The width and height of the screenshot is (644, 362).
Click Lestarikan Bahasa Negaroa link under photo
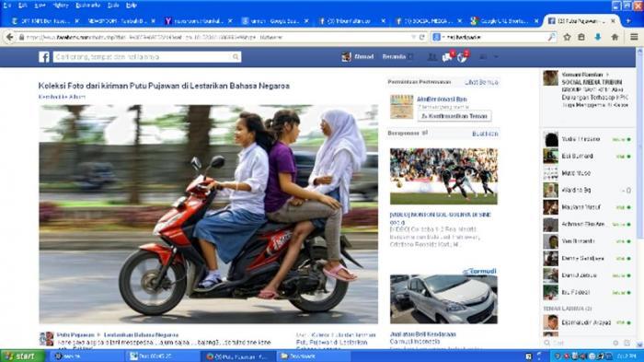click(141, 335)
